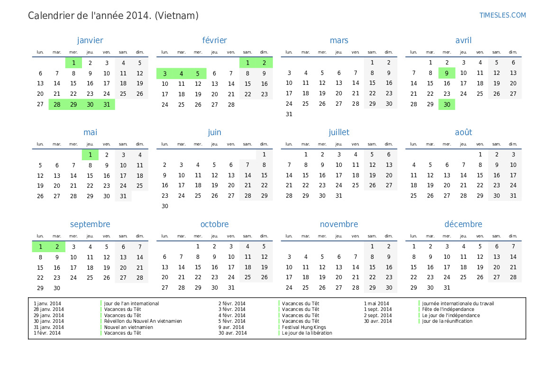Select day 31 in mars calendar
This screenshot has width=554, height=392.
point(289,114)
